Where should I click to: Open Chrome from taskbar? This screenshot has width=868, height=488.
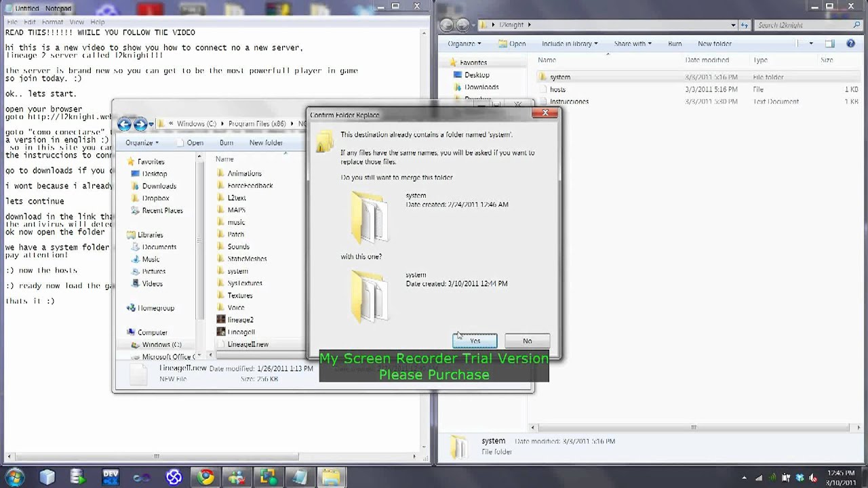click(x=205, y=477)
